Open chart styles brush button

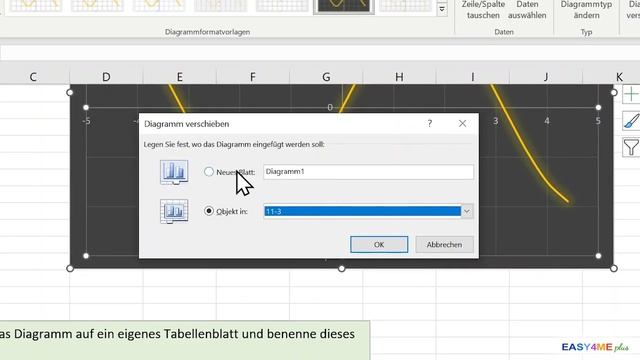631,121
